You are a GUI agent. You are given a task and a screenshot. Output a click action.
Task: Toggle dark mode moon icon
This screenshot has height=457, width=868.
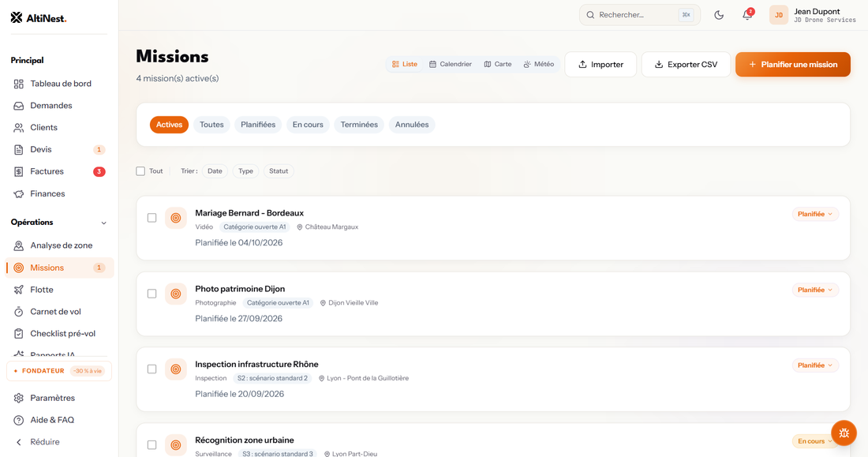[719, 15]
